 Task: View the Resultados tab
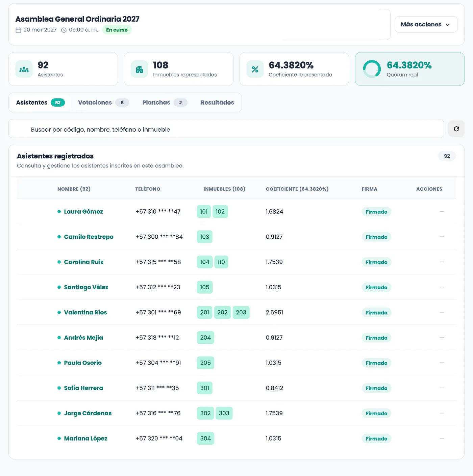(217, 102)
